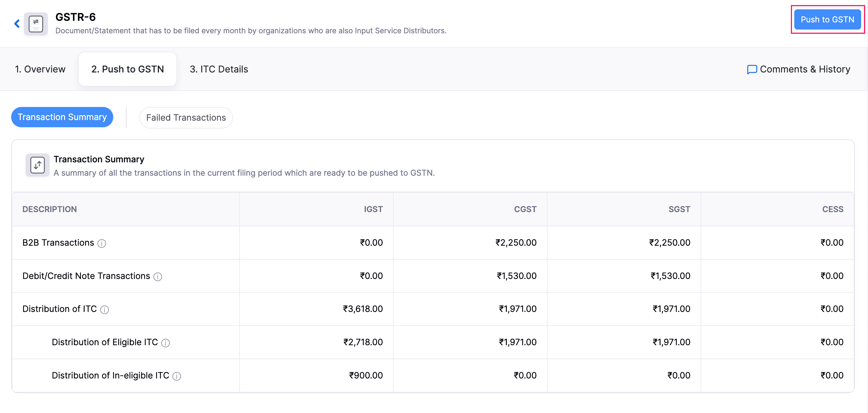Click info icon beside Distribution of Eligible ITC
This screenshot has height=413, width=868.
[x=166, y=343]
